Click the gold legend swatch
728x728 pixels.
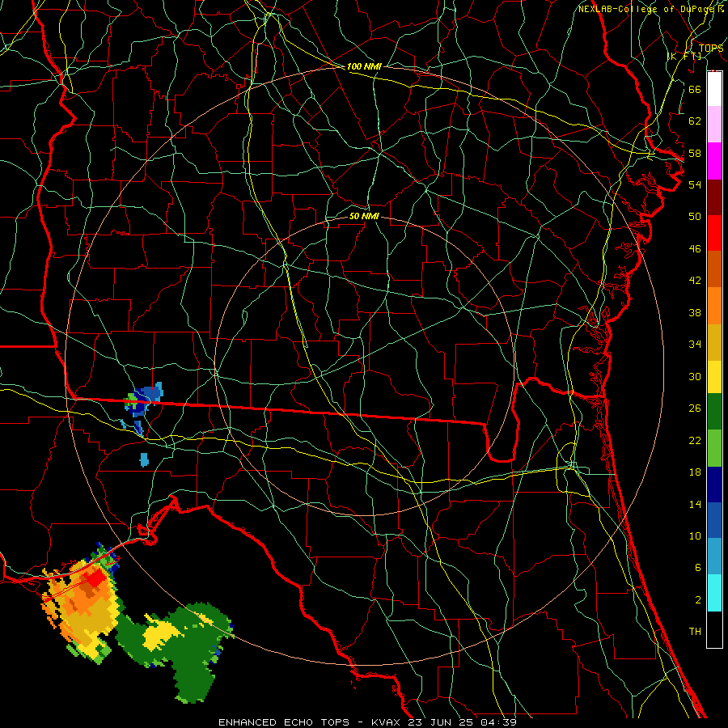tap(714, 342)
